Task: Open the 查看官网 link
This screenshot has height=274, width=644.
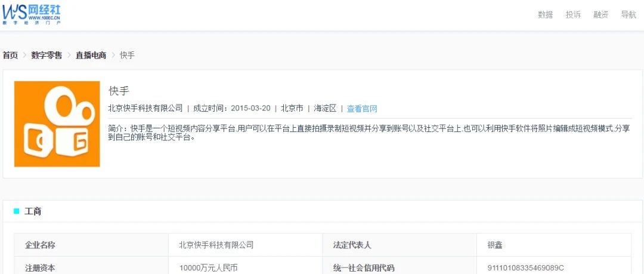Action: pyautogui.click(x=362, y=109)
